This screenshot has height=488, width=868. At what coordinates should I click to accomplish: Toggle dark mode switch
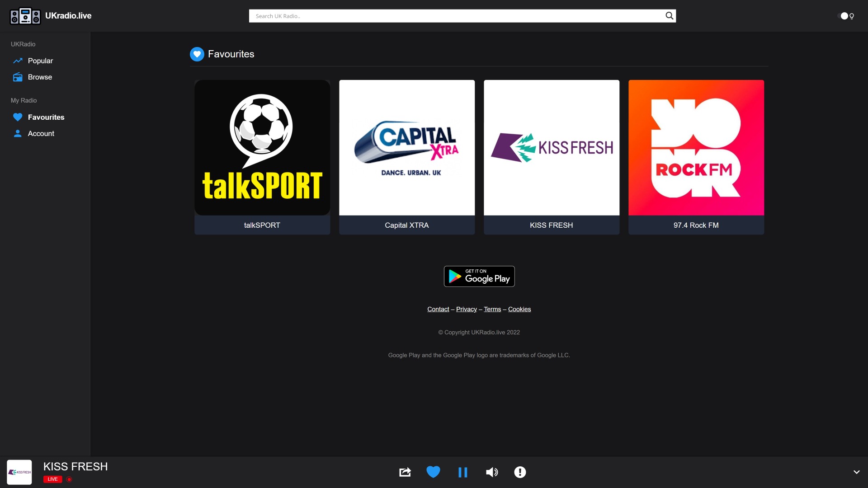coord(844,16)
